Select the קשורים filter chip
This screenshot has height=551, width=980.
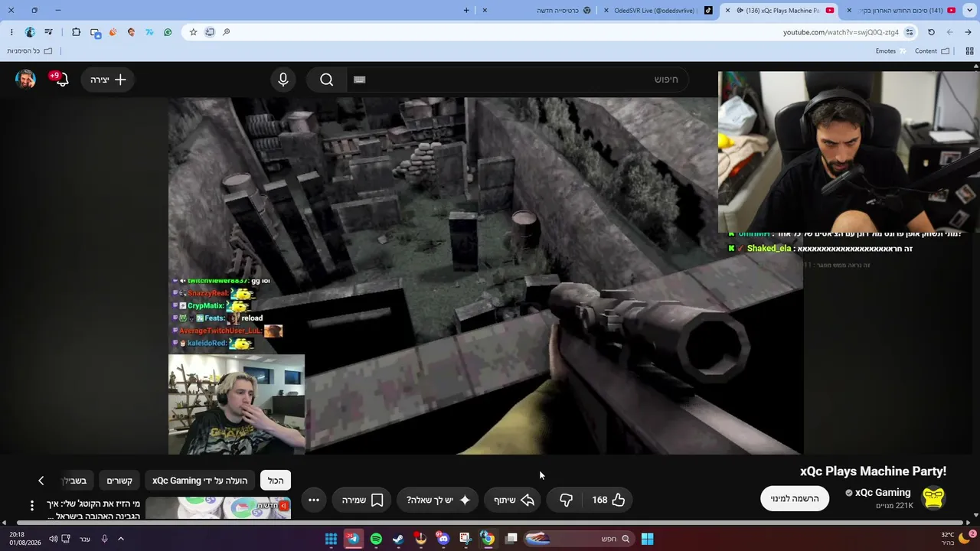(119, 481)
